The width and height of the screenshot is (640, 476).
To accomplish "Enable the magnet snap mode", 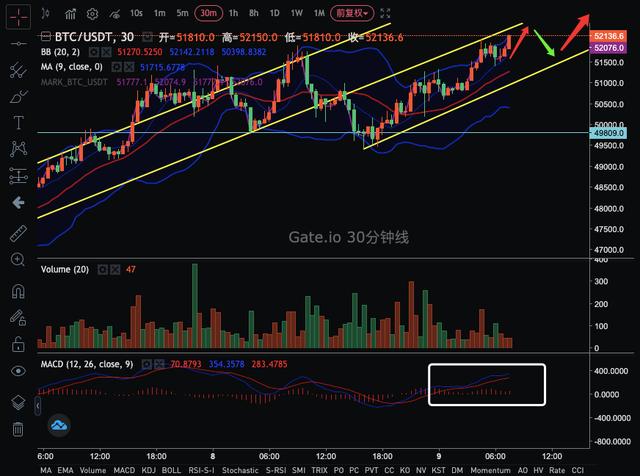I will click(17, 292).
